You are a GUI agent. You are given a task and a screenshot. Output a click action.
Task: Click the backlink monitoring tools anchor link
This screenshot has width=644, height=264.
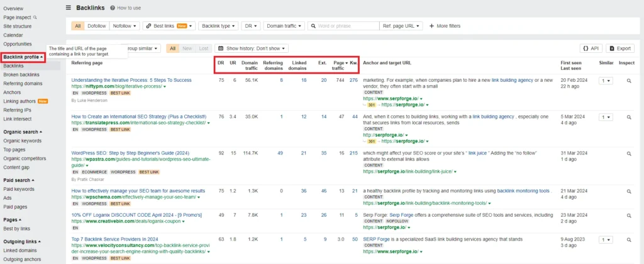[x=523, y=191]
